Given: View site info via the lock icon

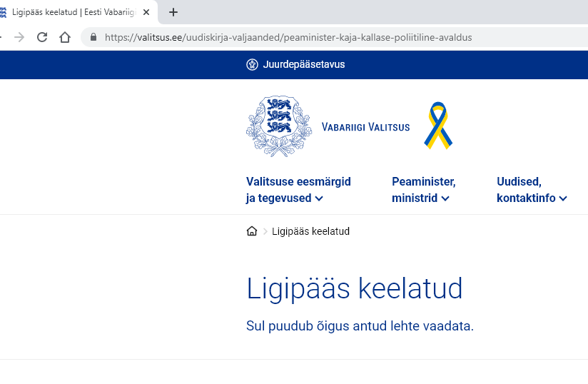Looking at the screenshot, I should (93, 38).
